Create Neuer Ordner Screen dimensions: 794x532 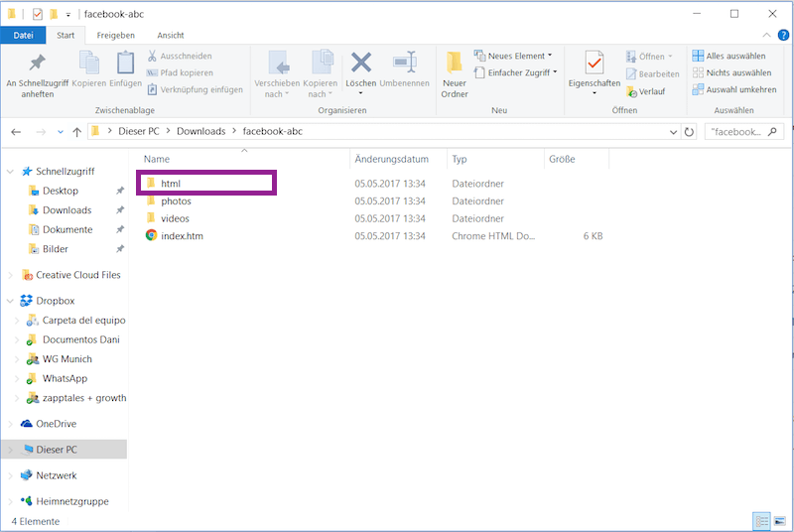pyautogui.click(x=455, y=74)
